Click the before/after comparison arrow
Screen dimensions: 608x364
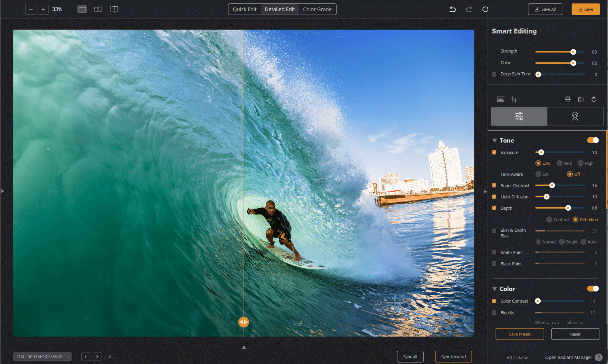click(x=244, y=322)
